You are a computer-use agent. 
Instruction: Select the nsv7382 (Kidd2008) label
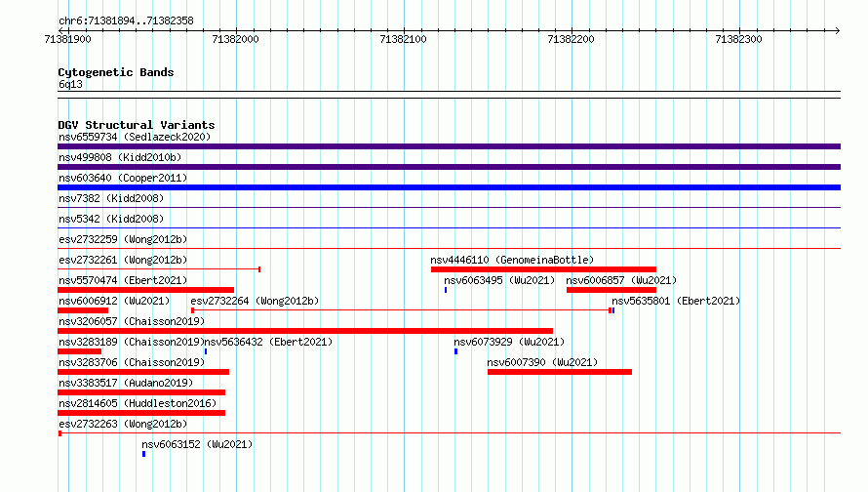(111, 198)
